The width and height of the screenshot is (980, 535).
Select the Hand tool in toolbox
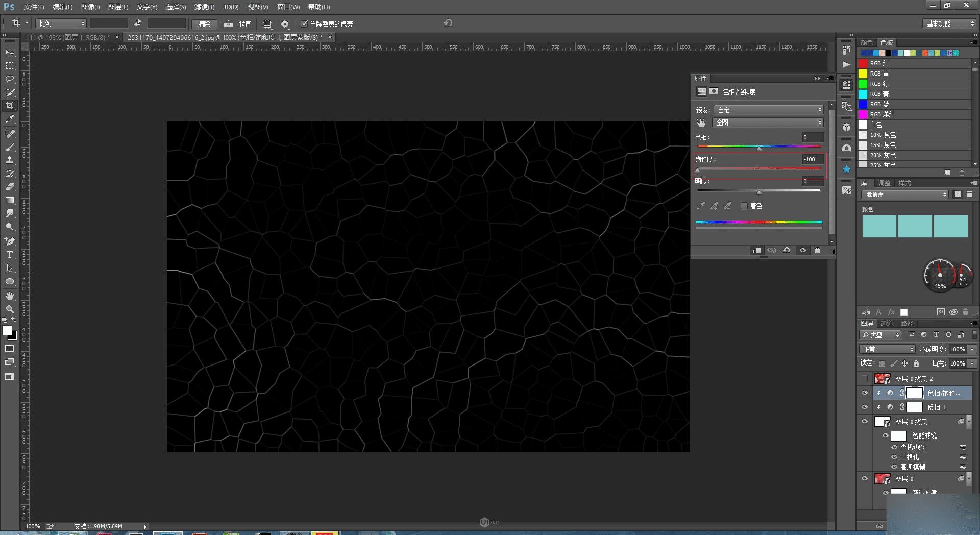(10, 296)
